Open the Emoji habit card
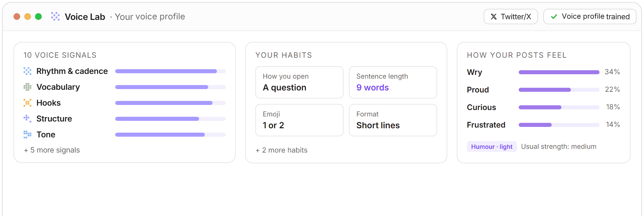Image resolution: width=644 pixels, height=216 pixels. [299, 120]
